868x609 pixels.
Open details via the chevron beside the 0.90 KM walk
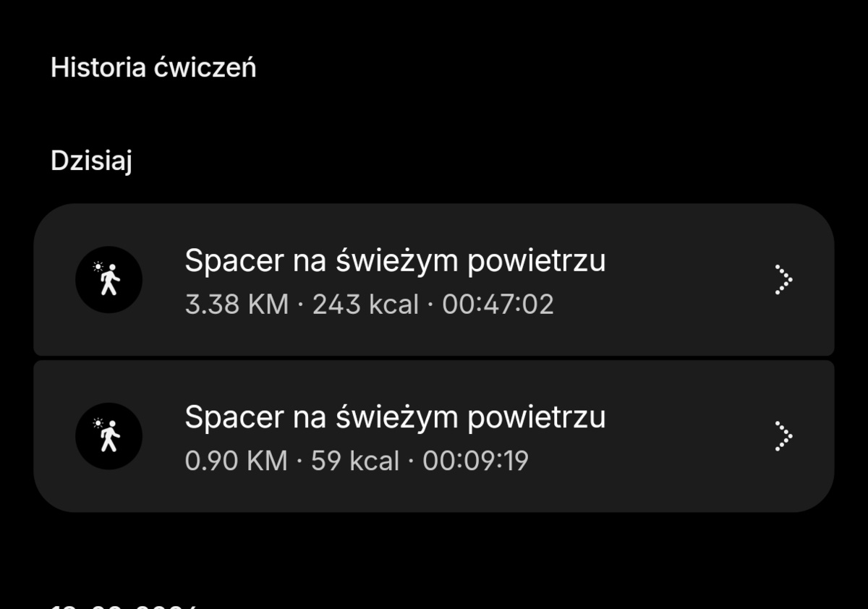click(783, 435)
